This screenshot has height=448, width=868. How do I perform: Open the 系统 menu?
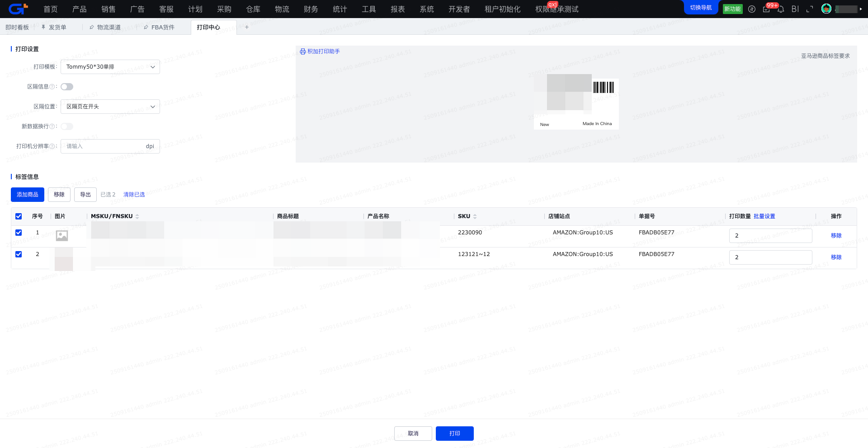tap(427, 9)
